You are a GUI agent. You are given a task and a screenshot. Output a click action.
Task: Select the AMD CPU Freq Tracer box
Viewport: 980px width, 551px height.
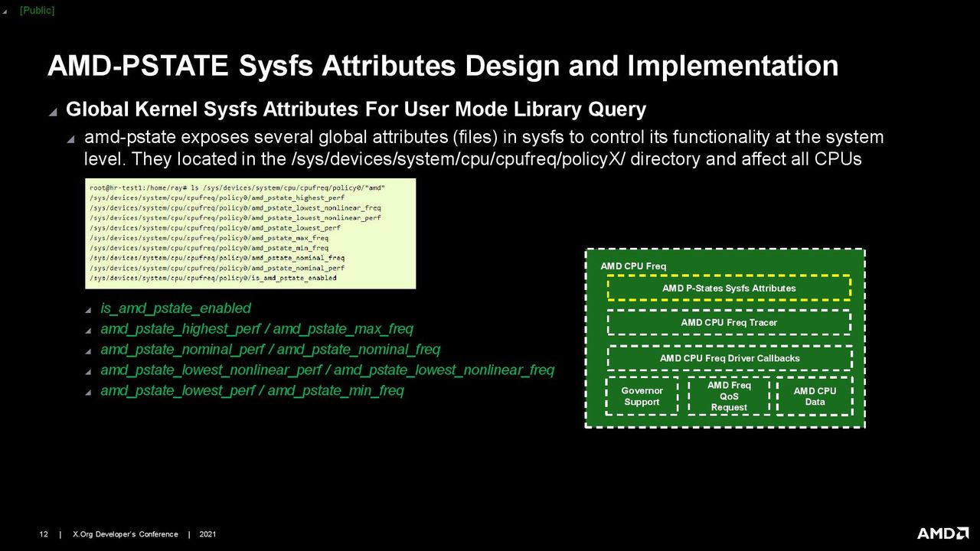point(729,323)
